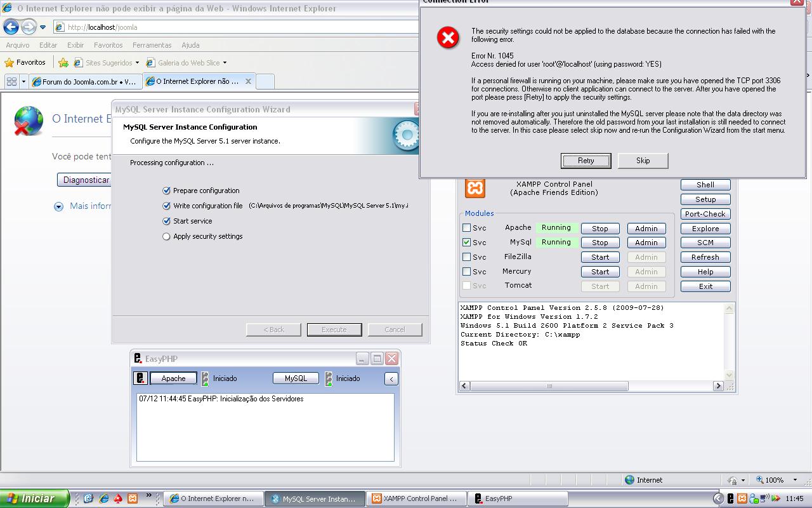Click red error icon in Connection Error dialog
This screenshot has height=508, width=812.
coord(448,38)
